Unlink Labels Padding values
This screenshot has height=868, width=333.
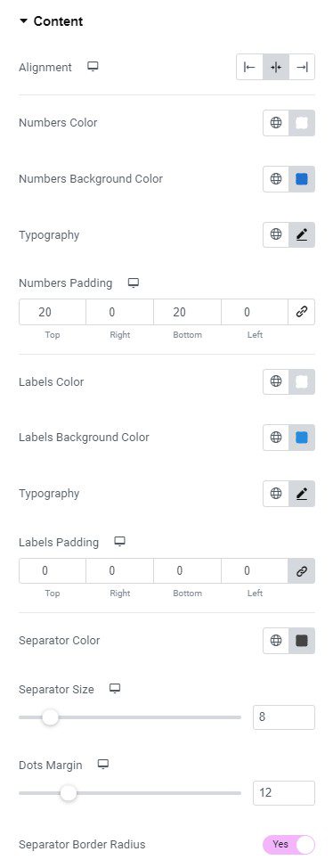pyautogui.click(x=302, y=570)
